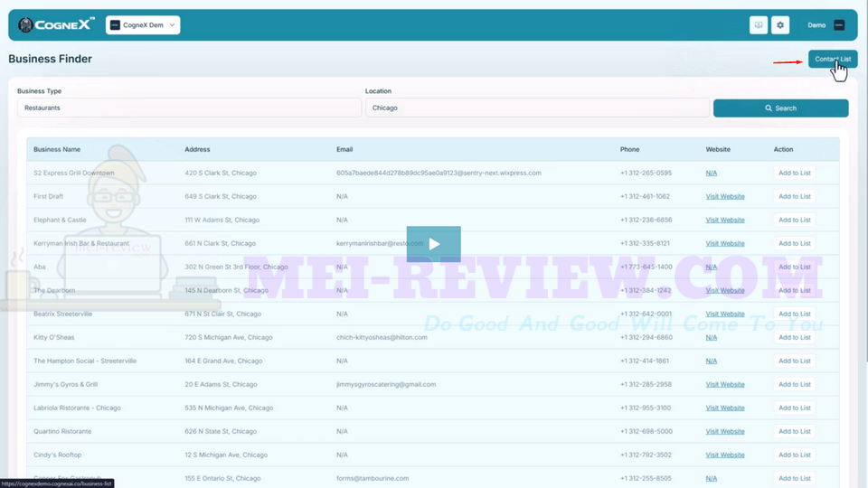Image resolution: width=868 pixels, height=488 pixels.
Task: Add Cindy's Rooftop to list
Action: [795, 455]
